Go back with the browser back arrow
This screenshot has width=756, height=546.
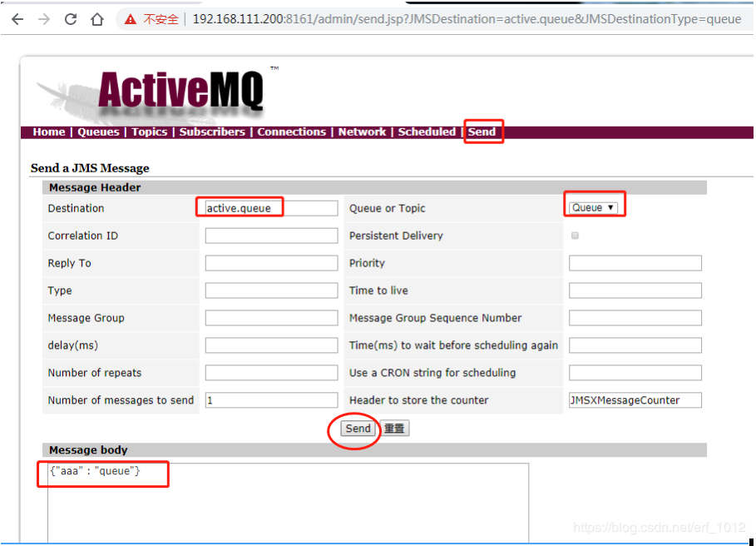click(x=17, y=19)
